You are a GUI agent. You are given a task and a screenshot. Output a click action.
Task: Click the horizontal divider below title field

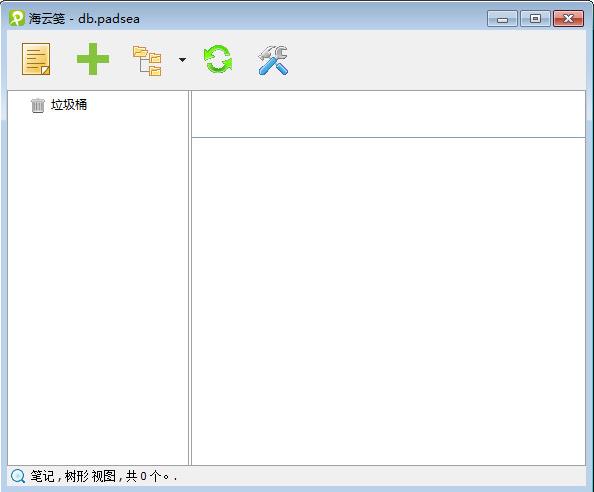click(388, 137)
